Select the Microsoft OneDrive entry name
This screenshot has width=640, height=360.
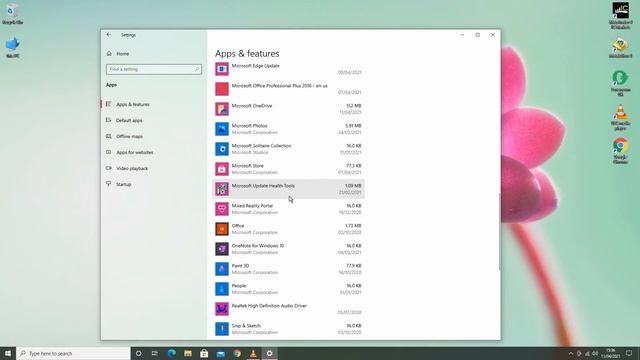click(x=252, y=106)
